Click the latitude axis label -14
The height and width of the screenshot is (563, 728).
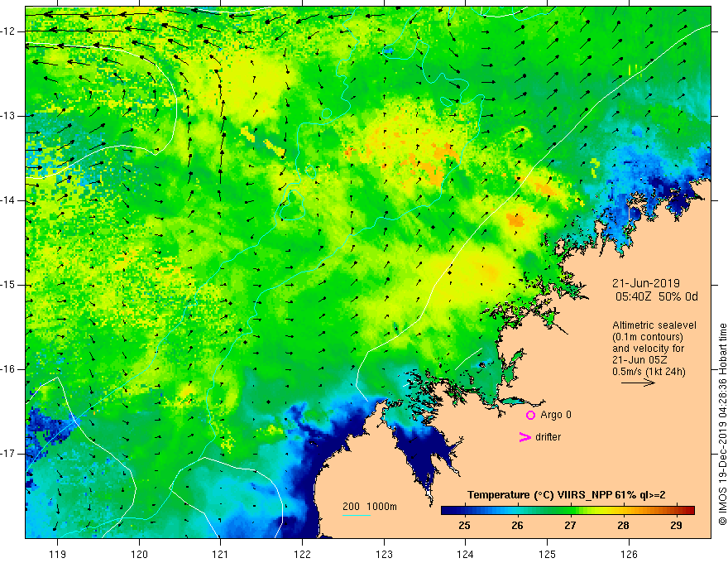pyautogui.click(x=8, y=200)
